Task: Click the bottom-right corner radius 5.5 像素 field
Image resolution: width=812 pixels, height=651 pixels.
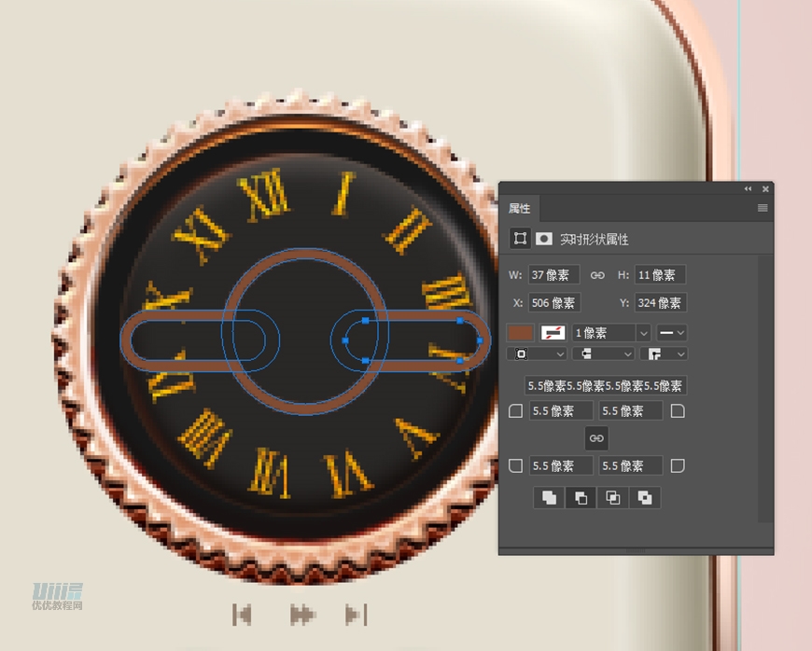Action: tap(630, 465)
